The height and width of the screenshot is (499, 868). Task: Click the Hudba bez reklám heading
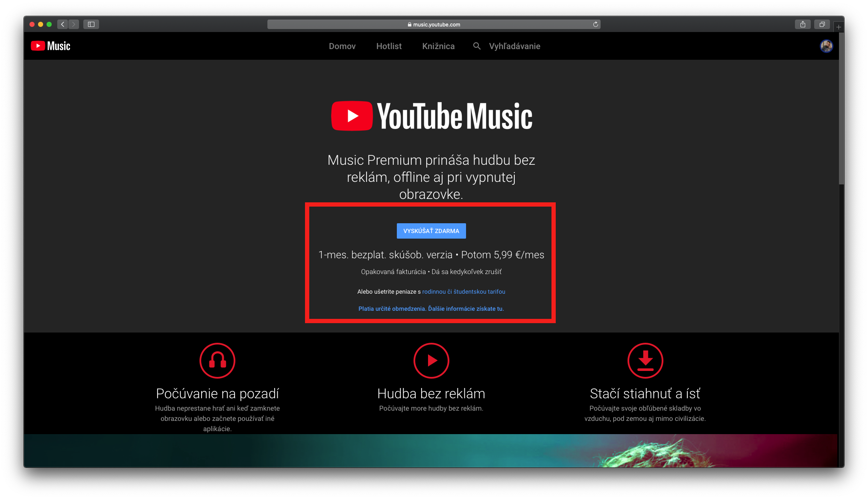(x=431, y=394)
